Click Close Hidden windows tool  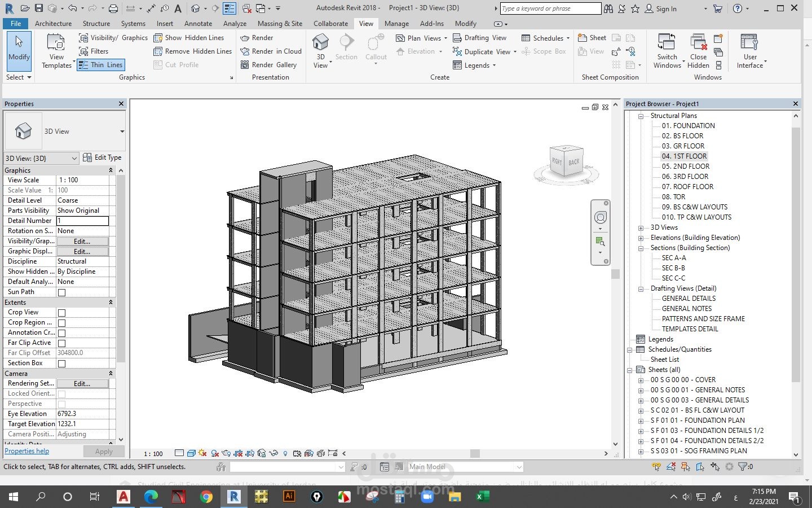[698, 51]
